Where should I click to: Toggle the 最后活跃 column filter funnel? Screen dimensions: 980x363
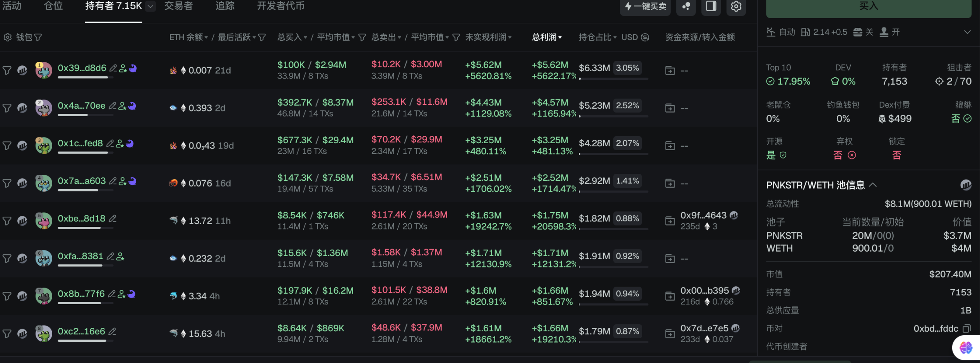click(262, 37)
